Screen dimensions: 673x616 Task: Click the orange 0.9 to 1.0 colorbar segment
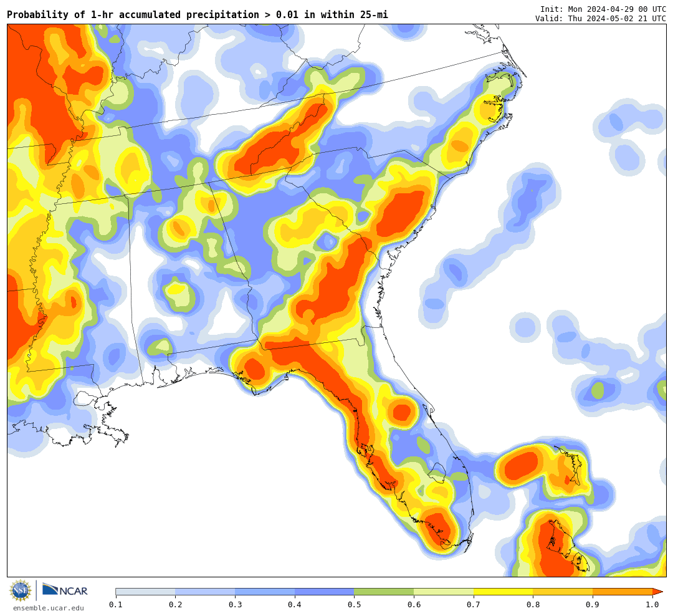click(x=623, y=592)
